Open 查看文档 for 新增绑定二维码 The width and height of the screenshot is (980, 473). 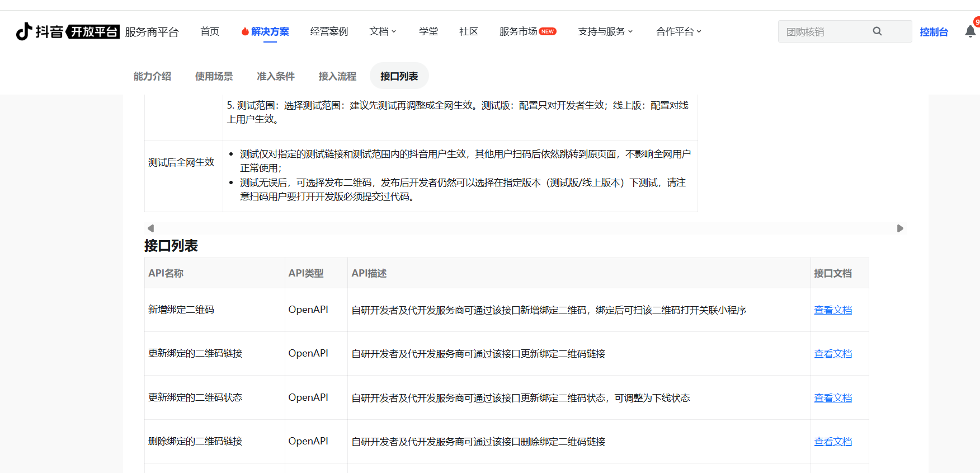click(x=833, y=310)
